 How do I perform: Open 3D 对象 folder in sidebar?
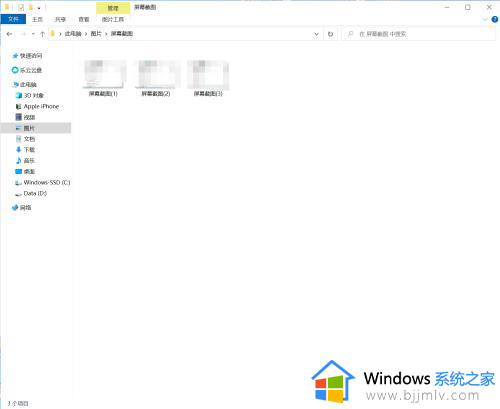(x=30, y=95)
